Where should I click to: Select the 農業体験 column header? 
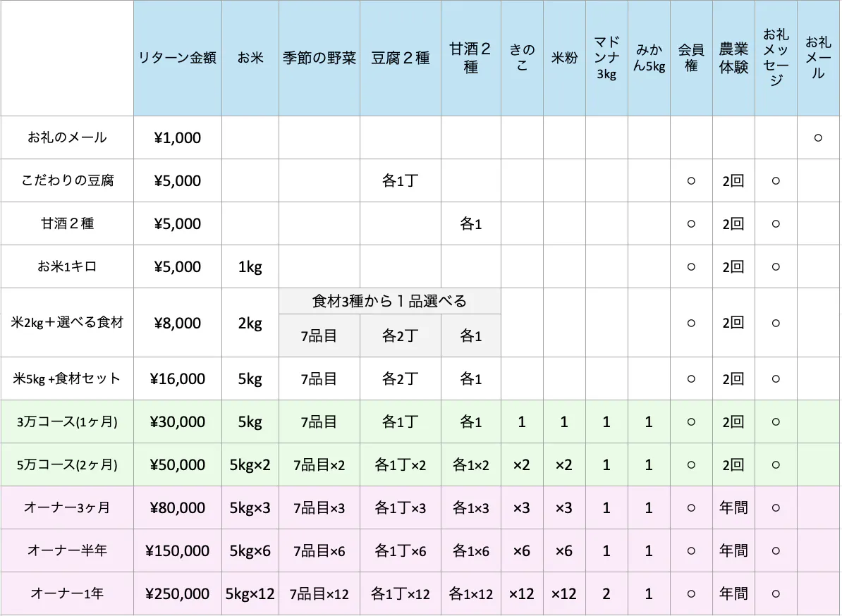pyautogui.click(x=733, y=58)
